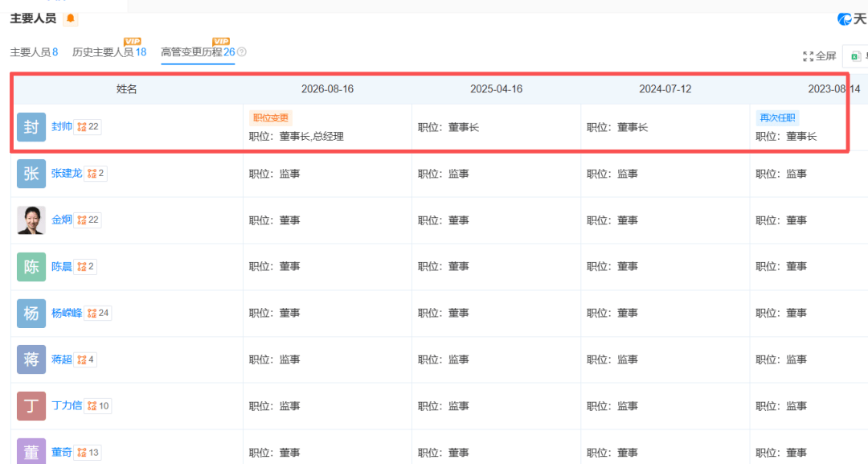Image resolution: width=868 pixels, height=464 pixels.
Task: Click 张建龙 relation graph badge 2
Action: pyautogui.click(x=95, y=174)
